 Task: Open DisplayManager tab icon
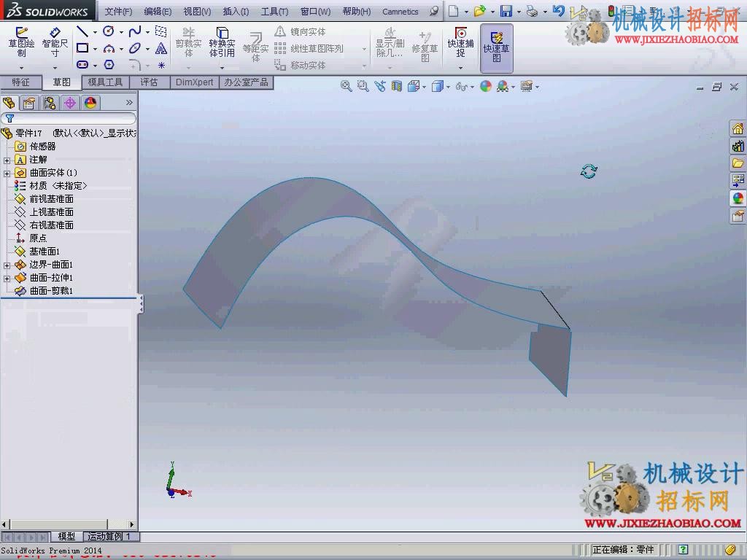[x=90, y=103]
